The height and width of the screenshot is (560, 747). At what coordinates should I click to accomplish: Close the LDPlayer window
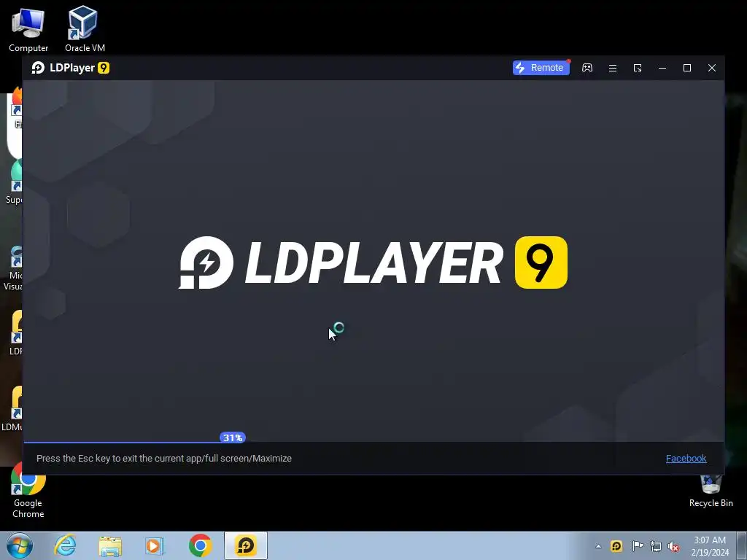tap(712, 68)
